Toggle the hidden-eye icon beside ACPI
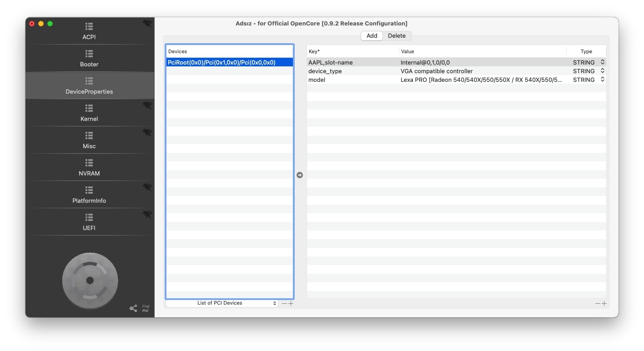The width and height of the screenshot is (644, 351). point(147,24)
